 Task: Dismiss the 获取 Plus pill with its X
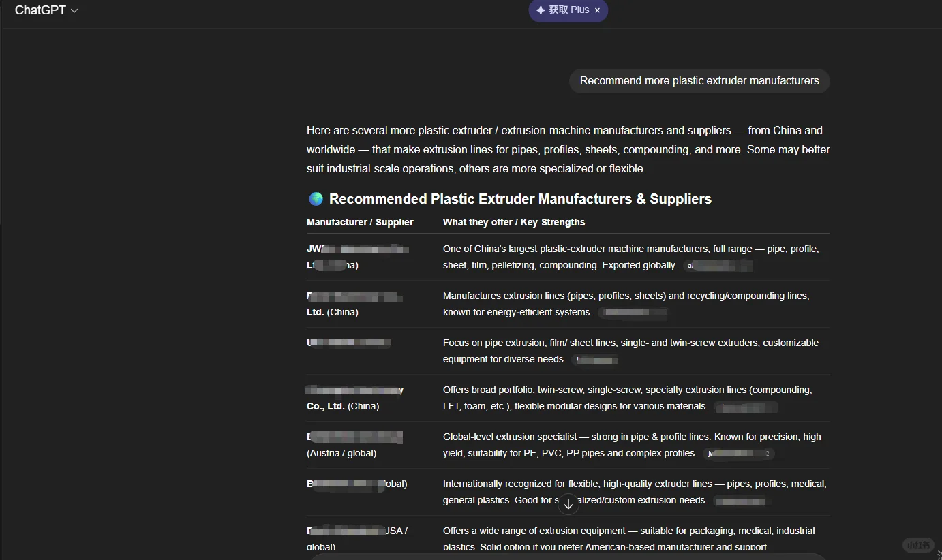click(x=597, y=10)
